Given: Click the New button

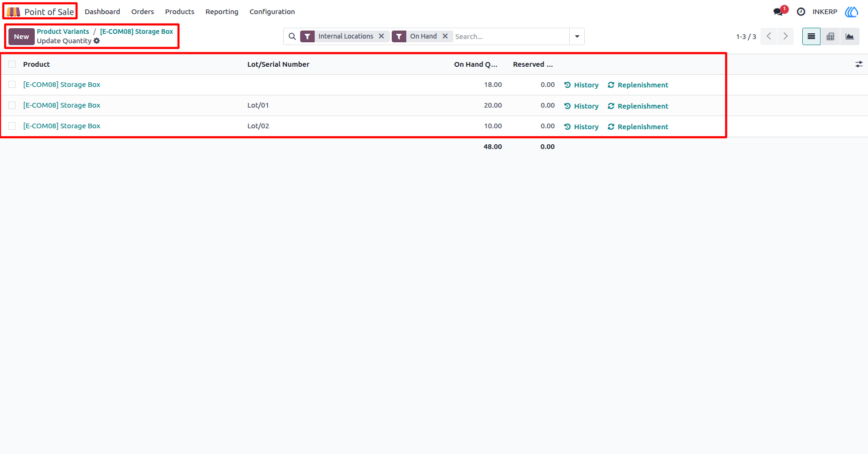Looking at the screenshot, I should point(22,37).
